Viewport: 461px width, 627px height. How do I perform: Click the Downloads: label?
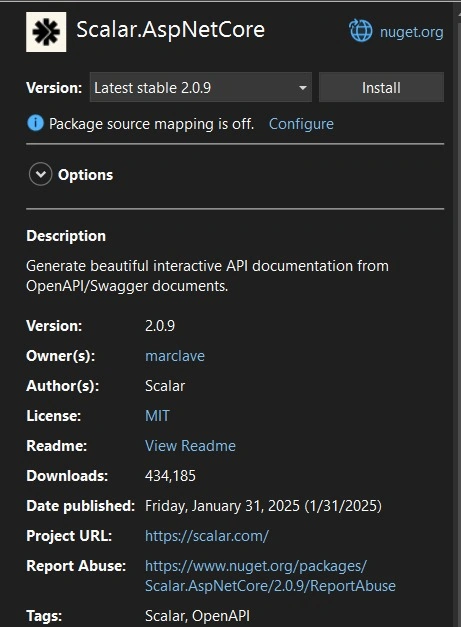[x=67, y=476]
